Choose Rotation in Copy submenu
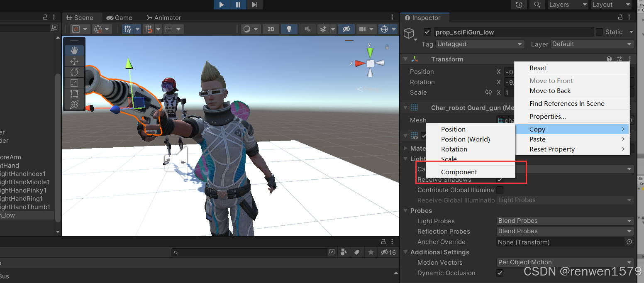The height and width of the screenshot is (283, 644). tap(471, 149)
